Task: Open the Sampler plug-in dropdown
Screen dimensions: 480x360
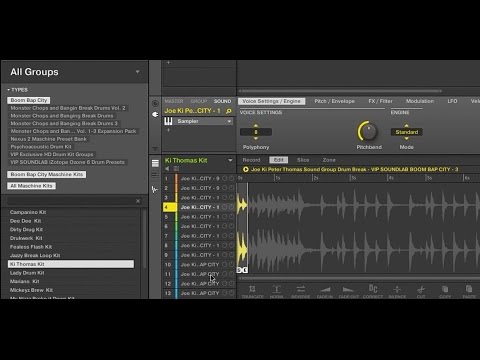Action: point(229,121)
